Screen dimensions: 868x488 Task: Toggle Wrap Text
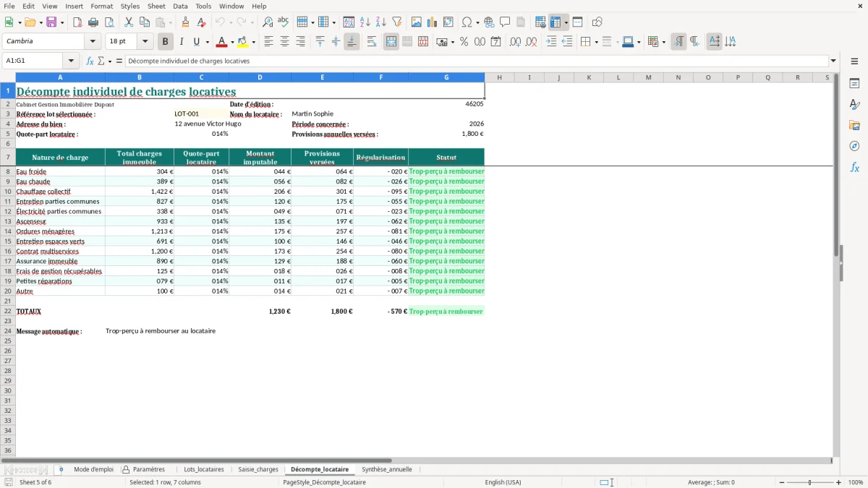click(372, 42)
